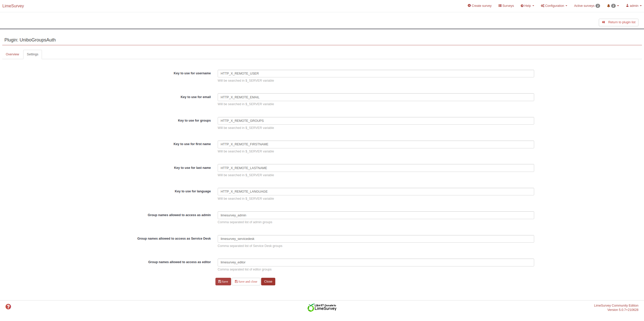Click Return to plugin list button
The width and height of the screenshot is (644, 321).
point(618,22)
